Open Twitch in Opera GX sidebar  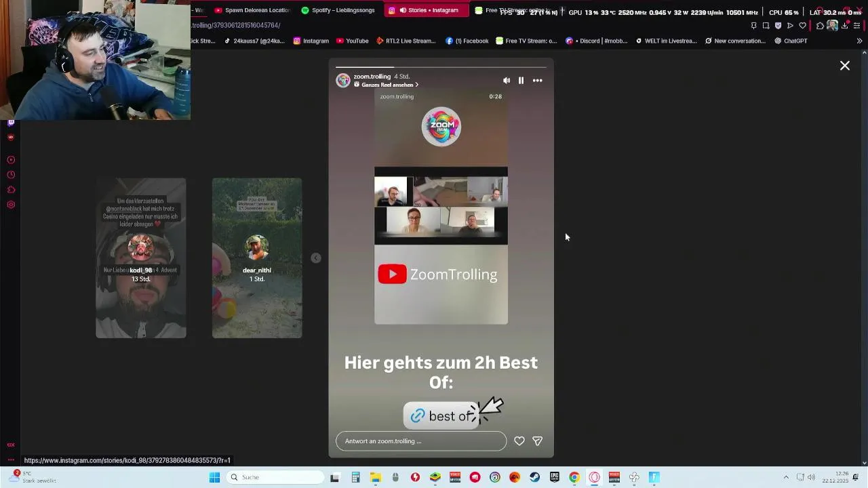[11, 122]
